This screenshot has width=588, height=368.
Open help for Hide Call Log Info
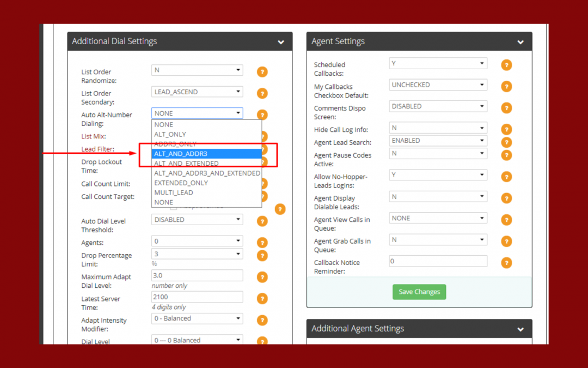click(x=506, y=130)
